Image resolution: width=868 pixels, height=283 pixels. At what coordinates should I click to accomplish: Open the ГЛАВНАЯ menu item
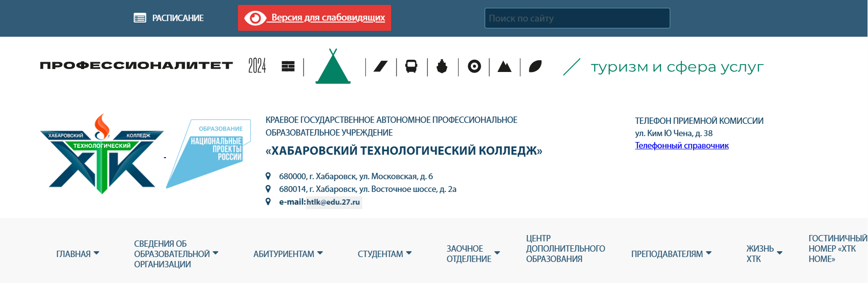[x=73, y=254]
